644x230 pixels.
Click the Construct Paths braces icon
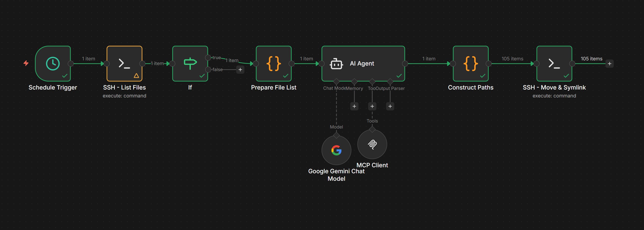pyautogui.click(x=471, y=63)
